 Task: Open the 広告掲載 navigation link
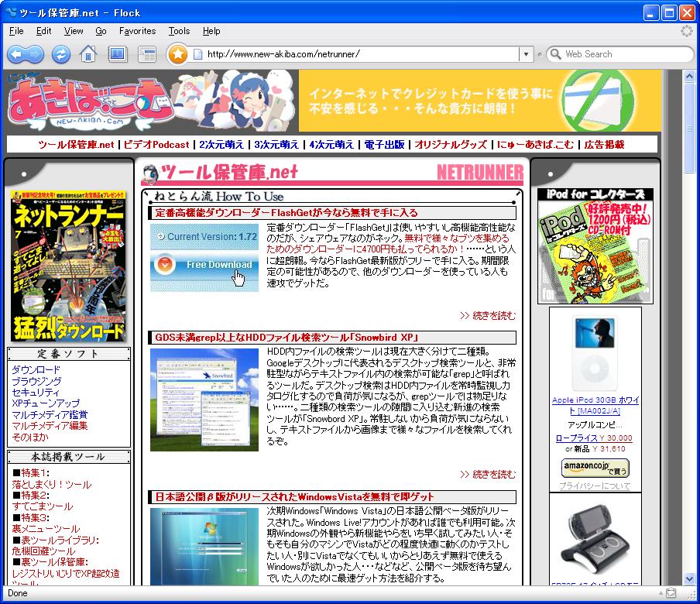[604, 145]
